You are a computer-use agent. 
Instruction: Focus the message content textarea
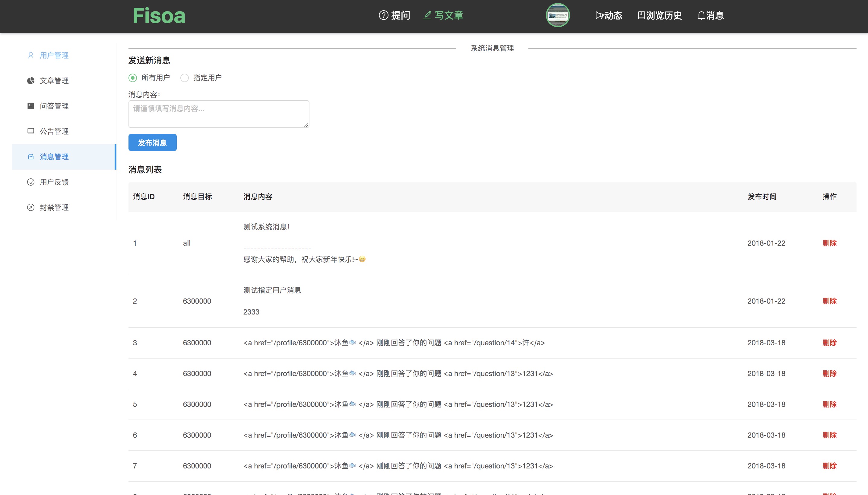218,114
